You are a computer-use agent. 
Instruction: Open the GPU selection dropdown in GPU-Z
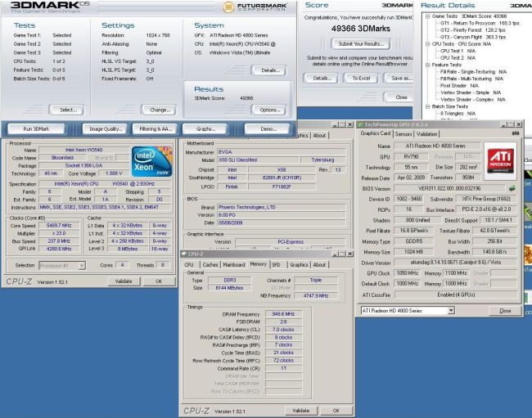pyautogui.click(x=451, y=310)
